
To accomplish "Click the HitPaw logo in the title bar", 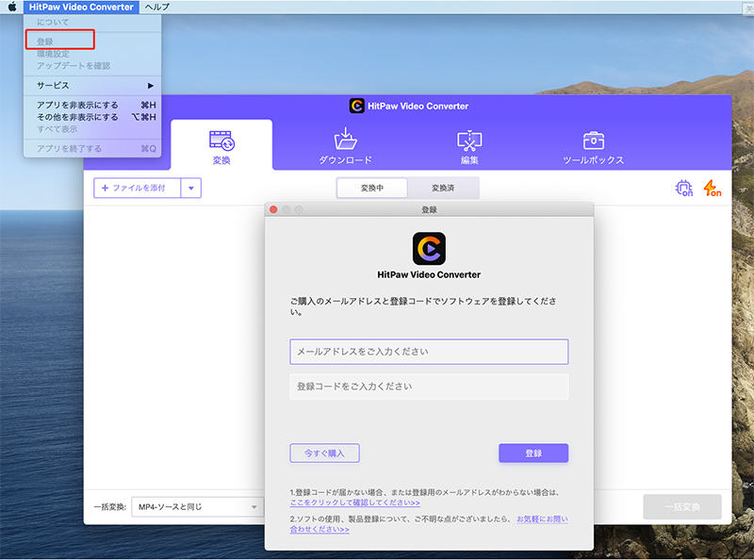I will tap(357, 106).
